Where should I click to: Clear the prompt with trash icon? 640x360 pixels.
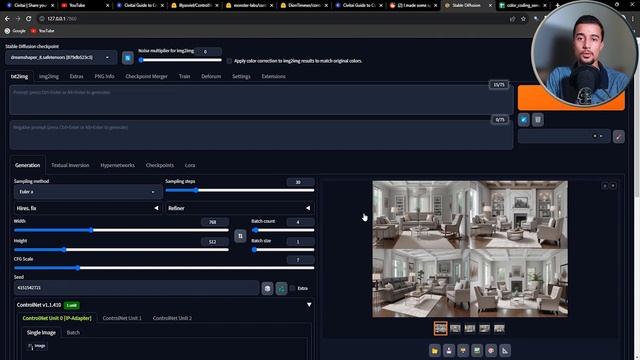click(x=538, y=120)
